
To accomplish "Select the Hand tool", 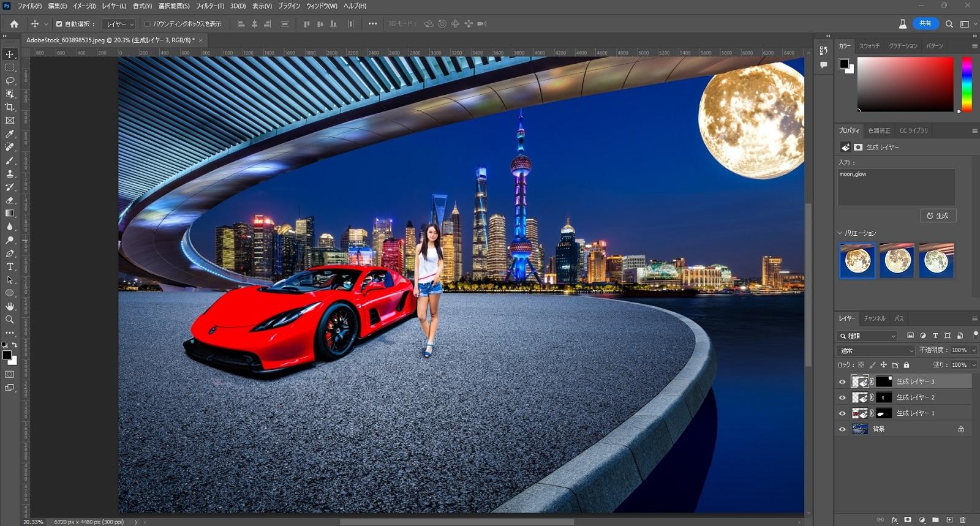I will tap(10, 306).
